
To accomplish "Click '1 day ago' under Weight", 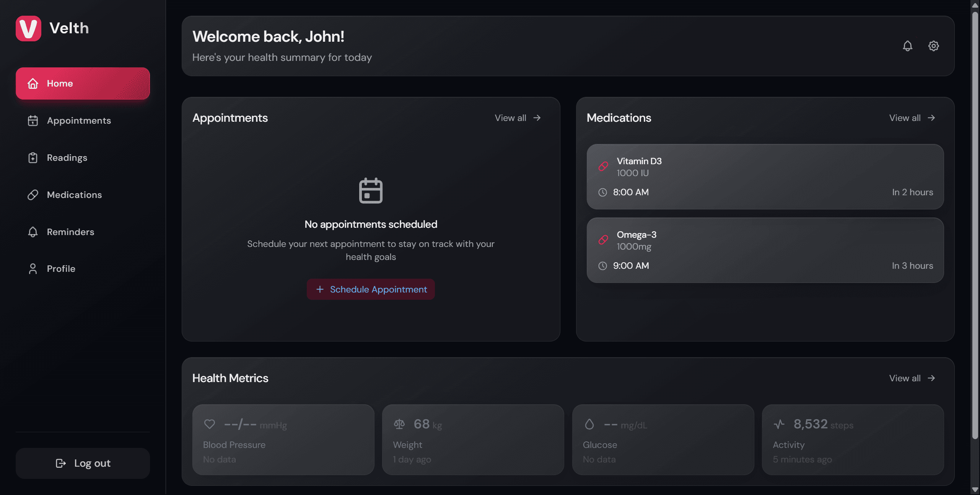I will coord(412,459).
